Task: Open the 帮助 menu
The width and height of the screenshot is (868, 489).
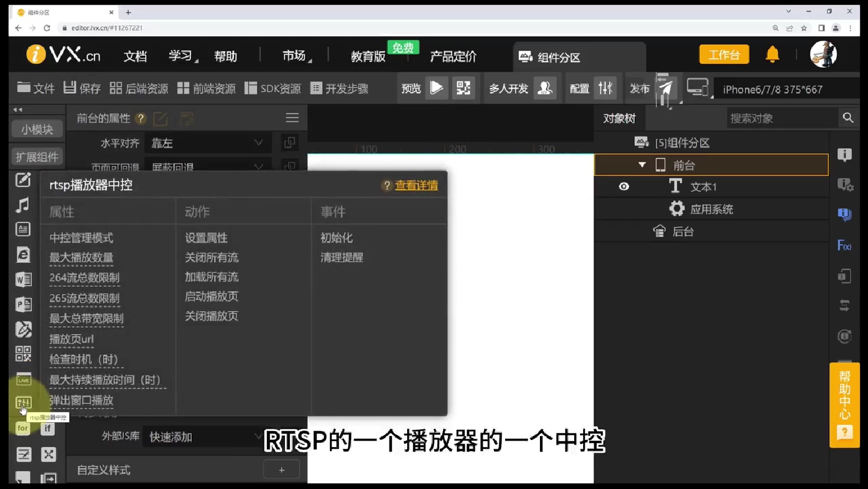Action: [225, 56]
